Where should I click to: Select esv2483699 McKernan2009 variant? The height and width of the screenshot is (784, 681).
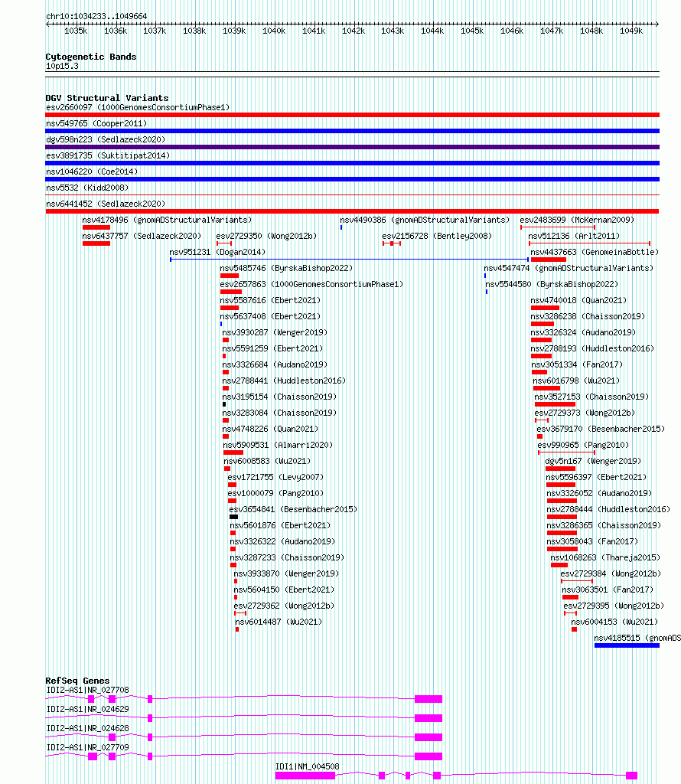click(577, 220)
